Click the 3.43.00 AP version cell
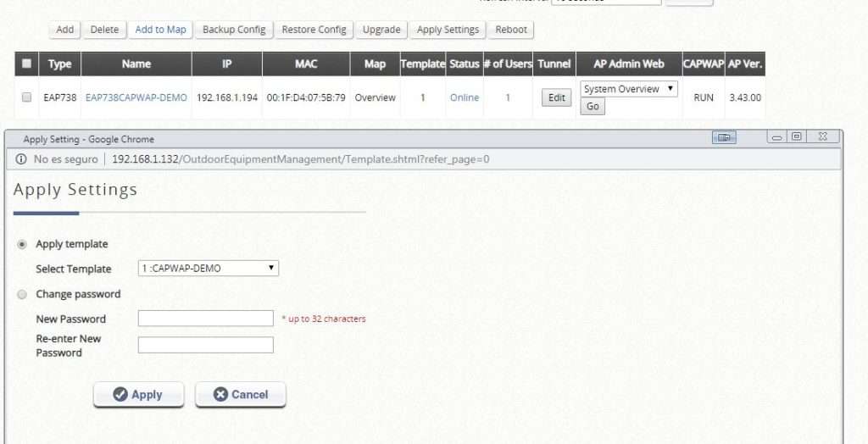Image resolution: width=868 pixels, height=444 pixels. [745, 97]
